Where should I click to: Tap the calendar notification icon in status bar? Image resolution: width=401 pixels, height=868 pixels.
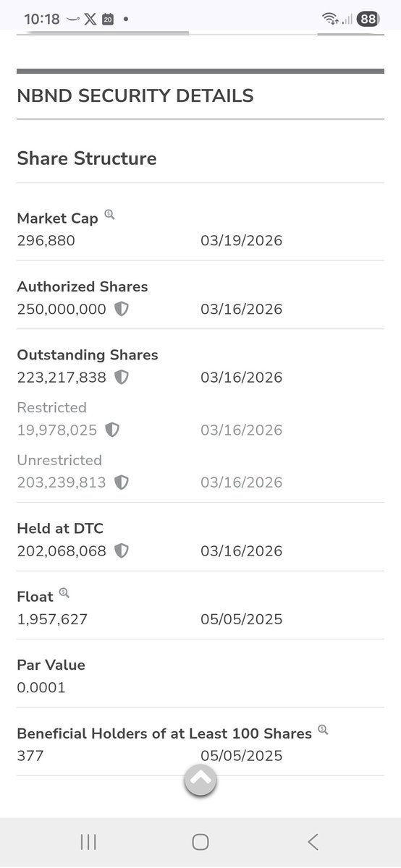point(108,20)
